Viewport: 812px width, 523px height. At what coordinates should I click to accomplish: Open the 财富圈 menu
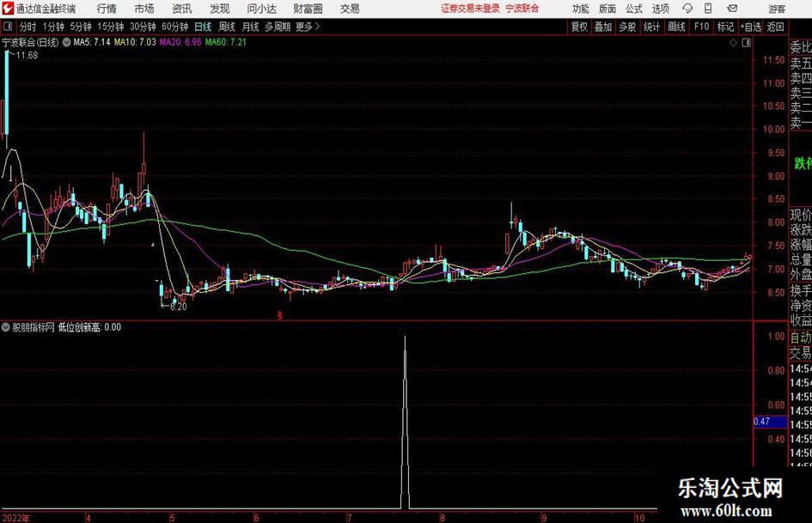click(x=308, y=9)
